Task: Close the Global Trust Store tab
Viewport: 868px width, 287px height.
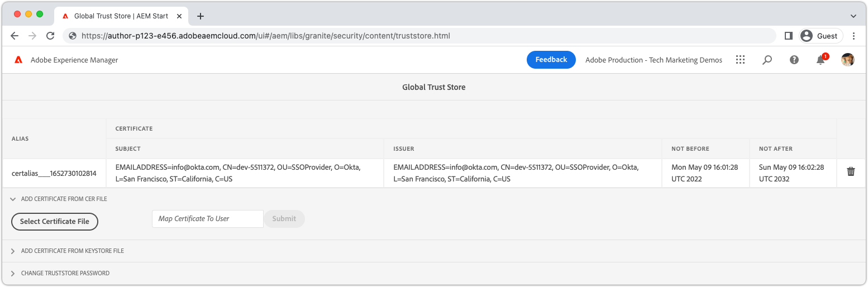Action: click(x=179, y=16)
